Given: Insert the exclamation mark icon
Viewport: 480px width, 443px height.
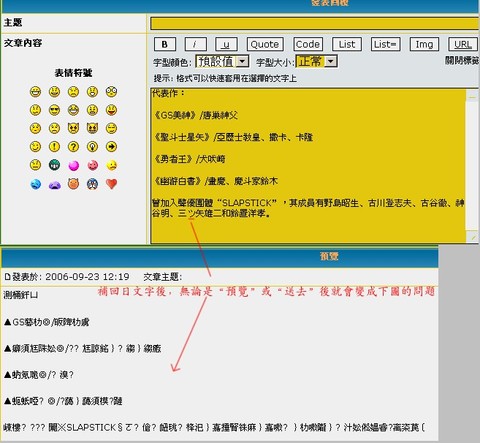Looking at the screenshot, I should [x=54, y=147].
